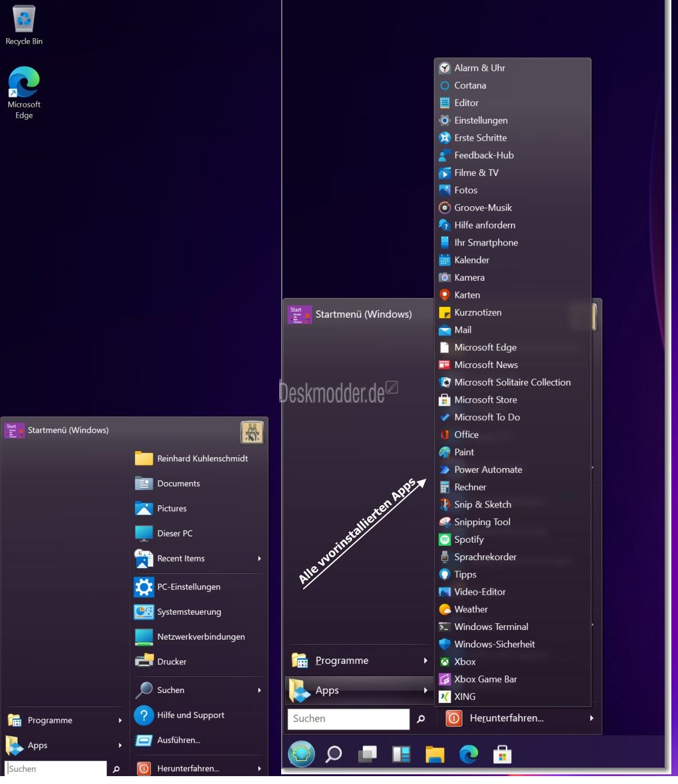Screen dimensions: 678x784
Task: Open Dieser PC entry
Action: coord(199,534)
